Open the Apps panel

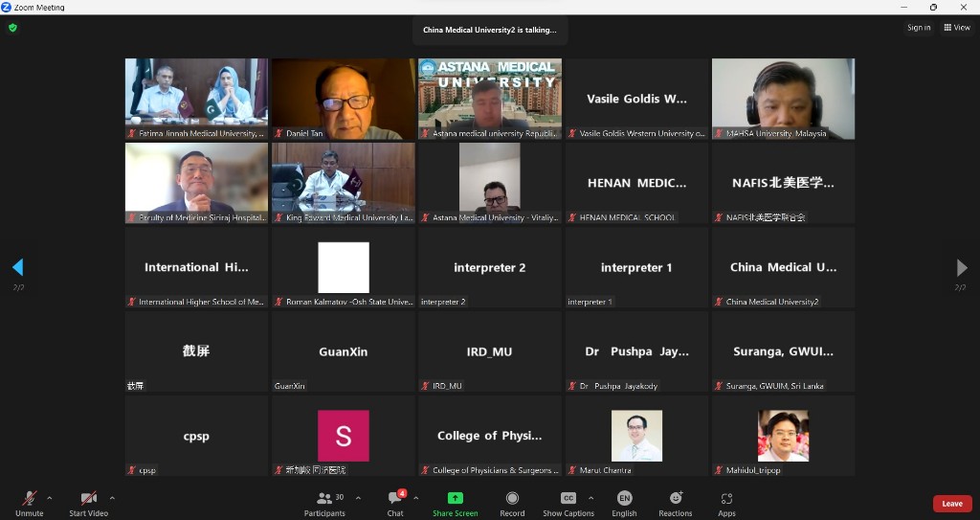point(726,504)
